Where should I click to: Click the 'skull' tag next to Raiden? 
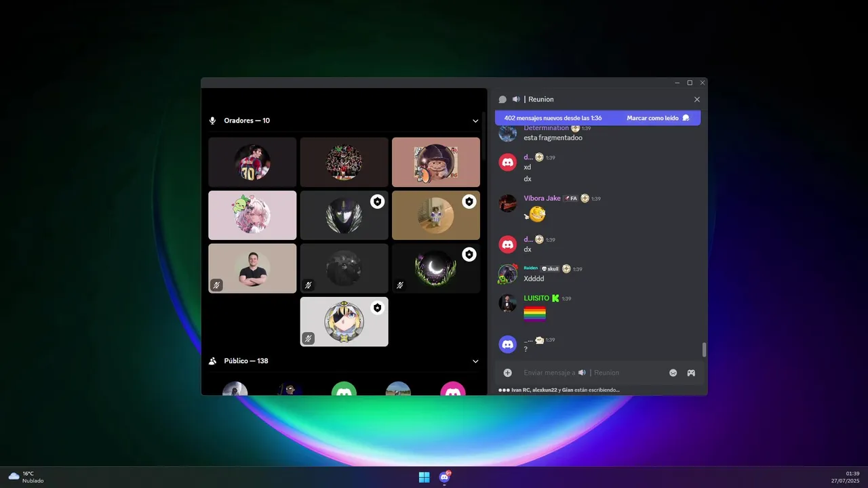[x=550, y=269]
